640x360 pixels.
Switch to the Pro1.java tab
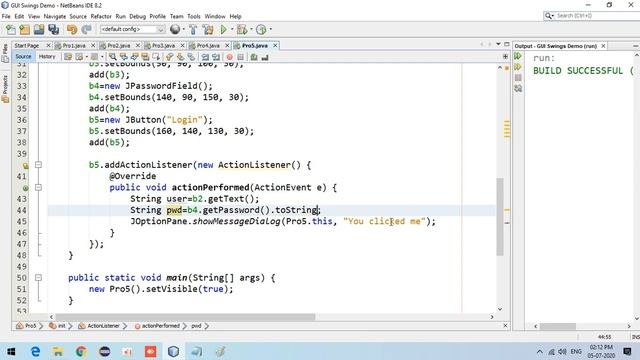click(73, 46)
